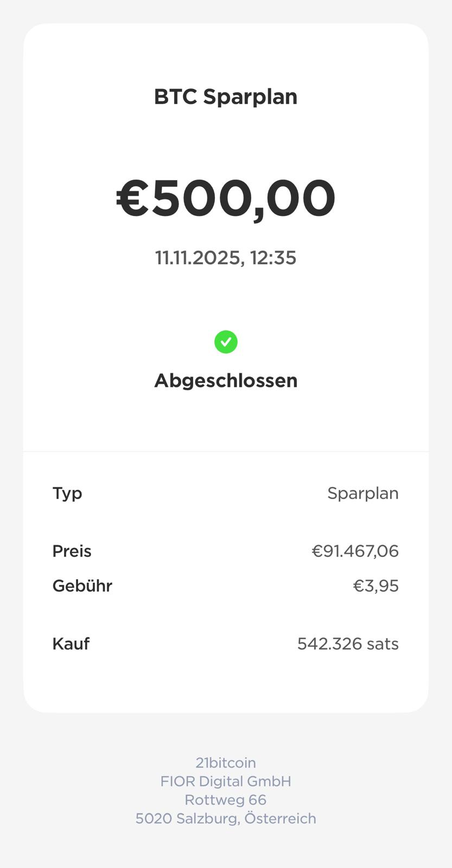Click the green checkmark status icon

coord(226,342)
